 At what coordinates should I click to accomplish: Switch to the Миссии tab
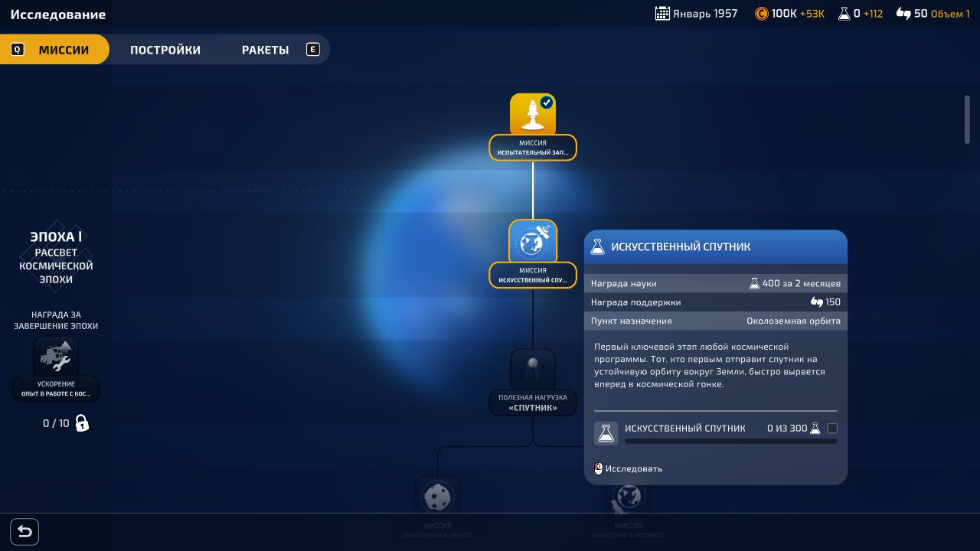(x=64, y=50)
